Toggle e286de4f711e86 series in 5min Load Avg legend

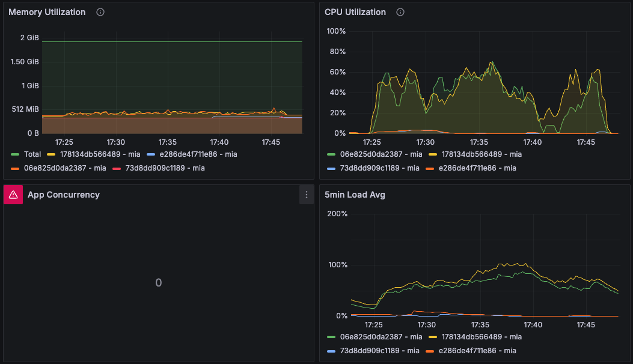[477, 351]
